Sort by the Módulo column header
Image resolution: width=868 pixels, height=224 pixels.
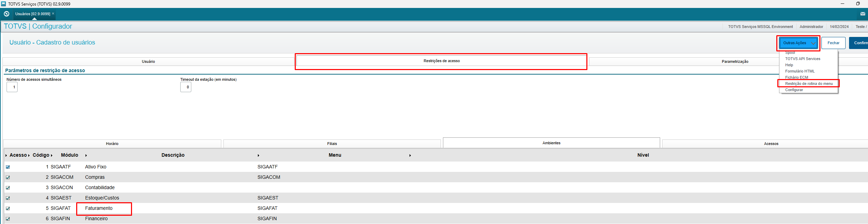[70, 155]
